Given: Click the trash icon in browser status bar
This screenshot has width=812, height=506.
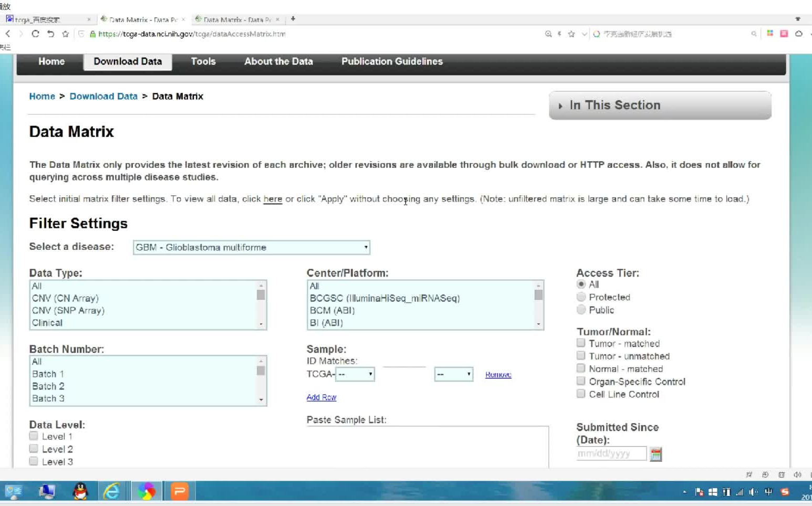Looking at the screenshot, I should (782, 475).
